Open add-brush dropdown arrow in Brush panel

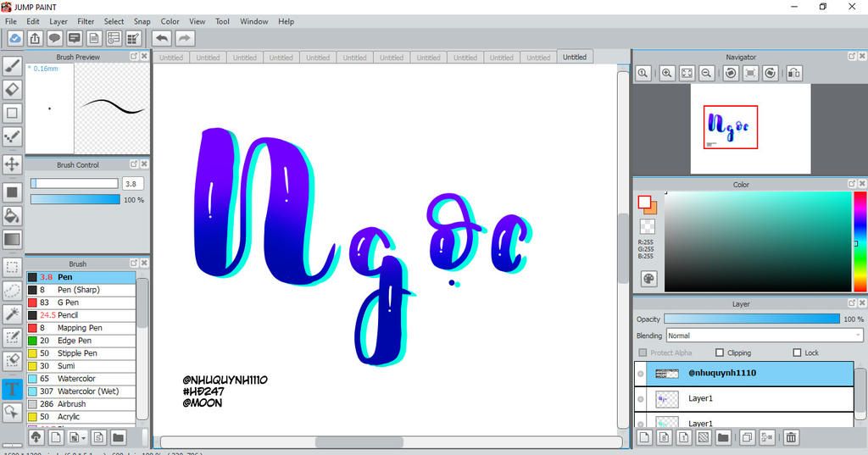pyautogui.click(x=83, y=438)
